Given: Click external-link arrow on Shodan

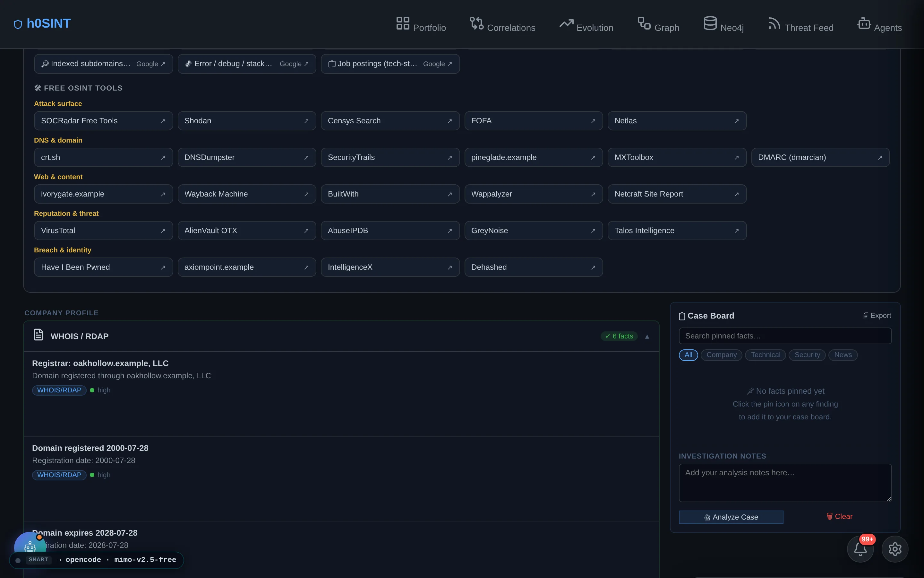Looking at the screenshot, I should [306, 121].
